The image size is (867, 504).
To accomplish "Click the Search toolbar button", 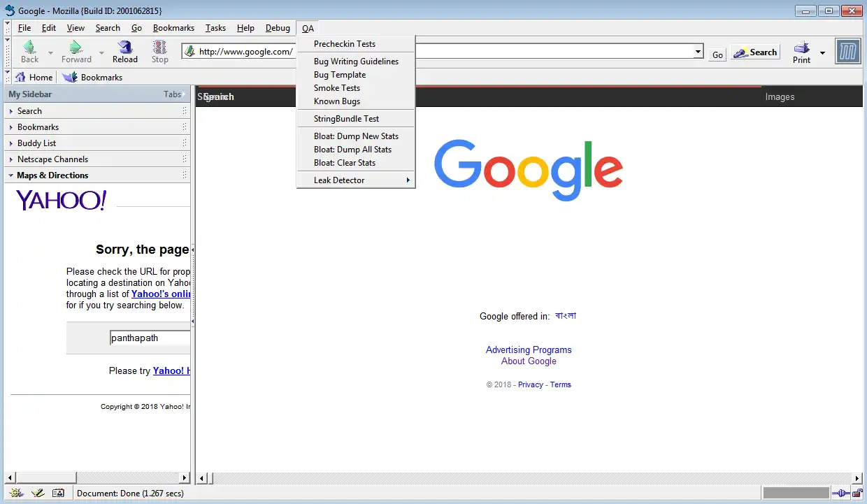I will [755, 52].
